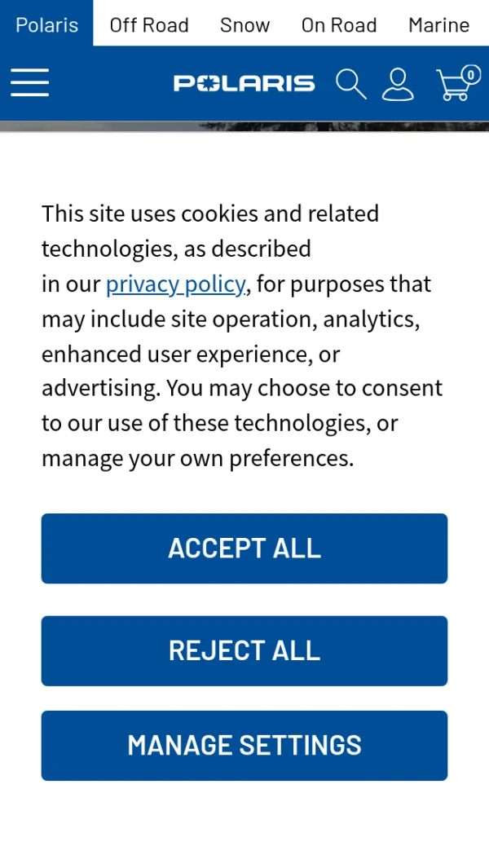Screen dimensions: 489x868
Task: Open the search magnifier icon
Action: 351,84
